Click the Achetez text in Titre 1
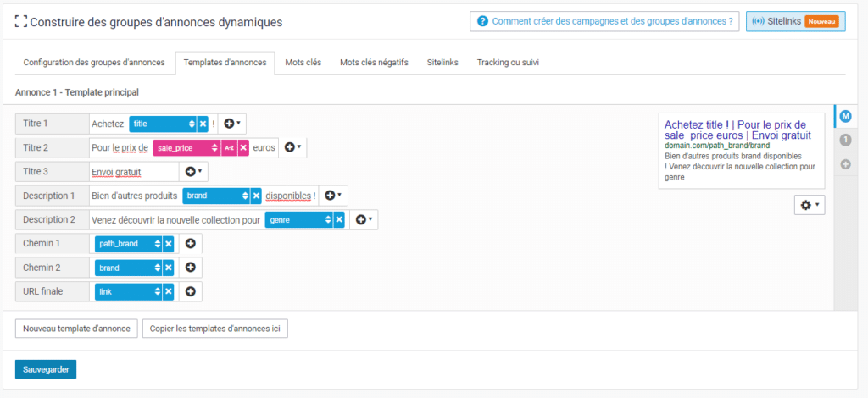Viewport: 868px width, 398px height. (x=108, y=124)
